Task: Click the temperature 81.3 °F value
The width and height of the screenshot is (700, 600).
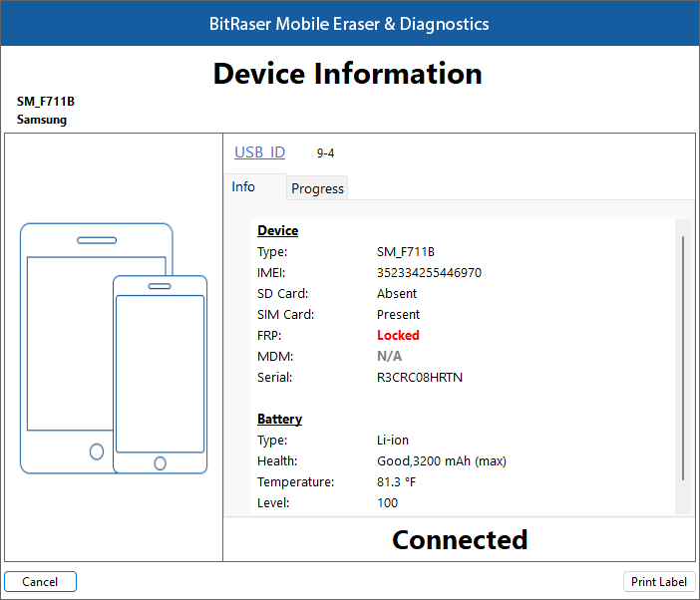Action: click(x=396, y=481)
